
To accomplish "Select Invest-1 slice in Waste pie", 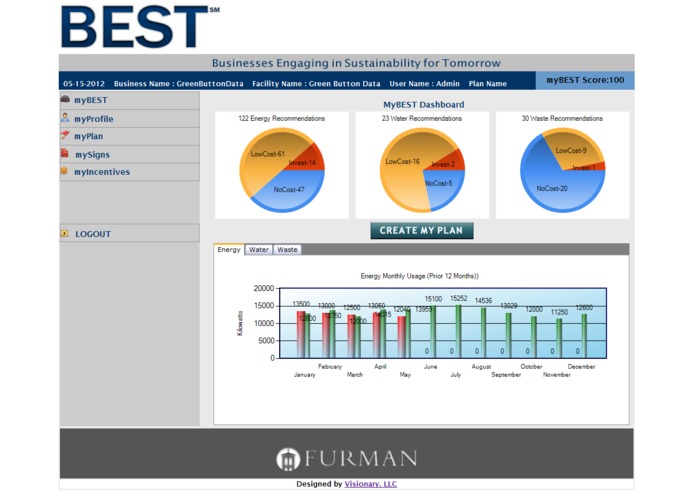I will coord(590,167).
